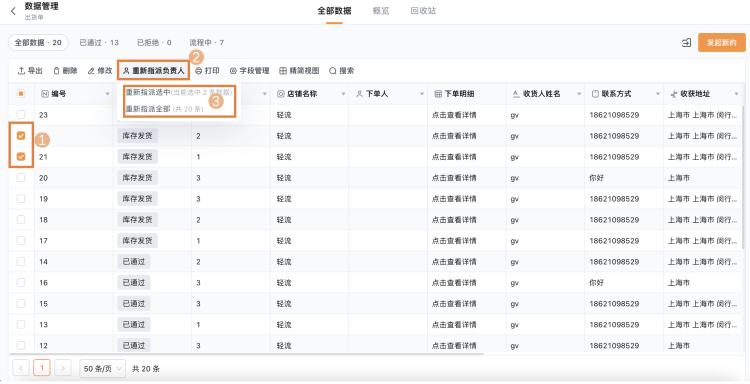Click number 18 in 编号 column
This screenshot has width=750, height=384.
click(44, 220)
